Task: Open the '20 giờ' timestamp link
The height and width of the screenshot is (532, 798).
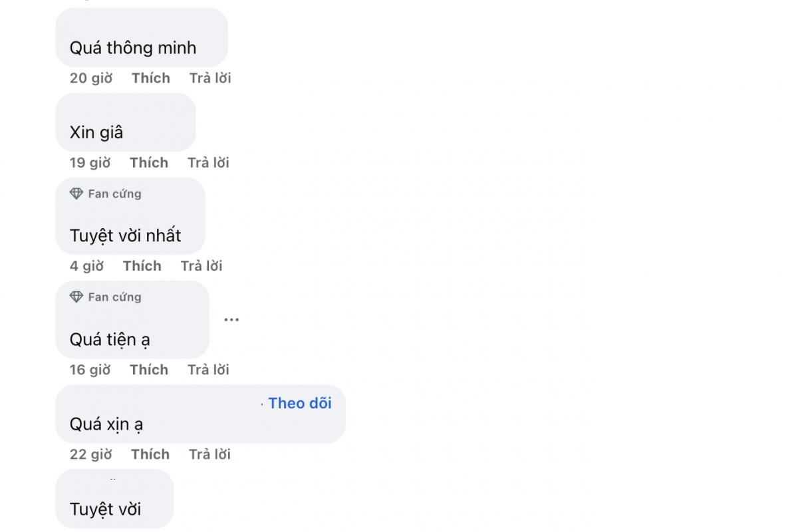Action: pyautogui.click(x=91, y=78)
